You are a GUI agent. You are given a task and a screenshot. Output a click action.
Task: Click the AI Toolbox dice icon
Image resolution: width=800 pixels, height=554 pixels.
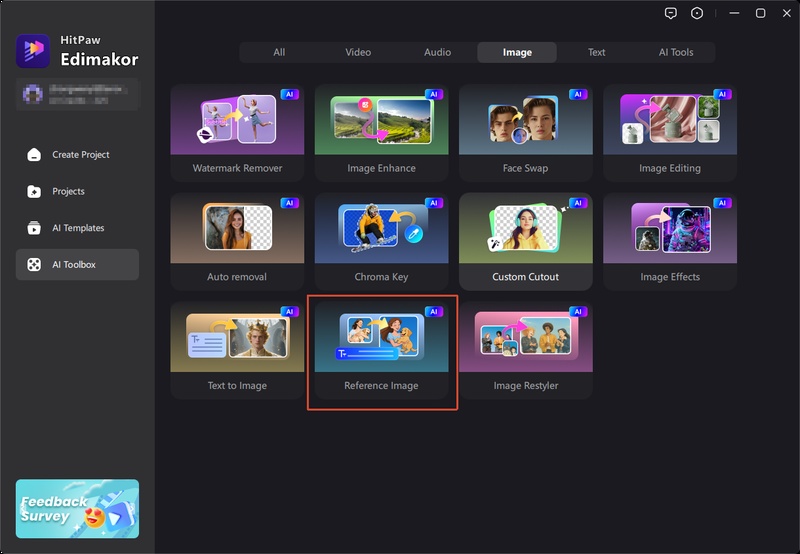coord(34,264)
